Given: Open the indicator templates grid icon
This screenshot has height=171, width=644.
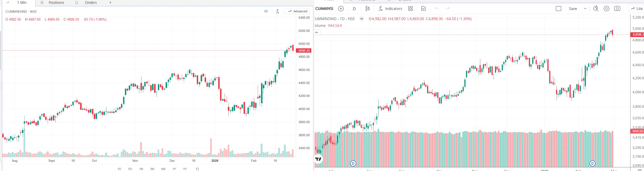Looking at the screenshot, I should click(410, 9).
